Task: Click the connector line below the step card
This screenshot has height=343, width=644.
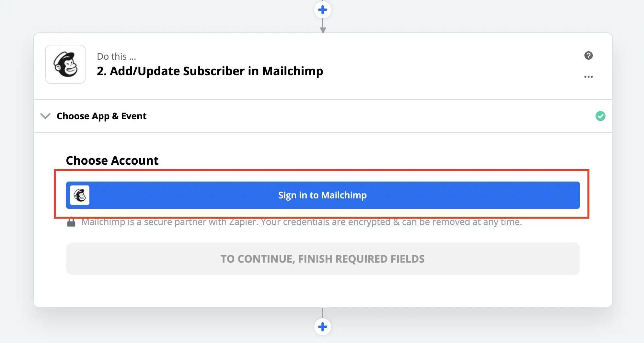Action: point(323,313)
